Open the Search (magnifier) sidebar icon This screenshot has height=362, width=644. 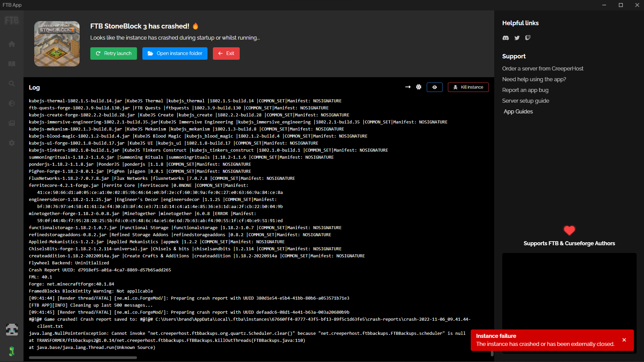tap(12, 84)
